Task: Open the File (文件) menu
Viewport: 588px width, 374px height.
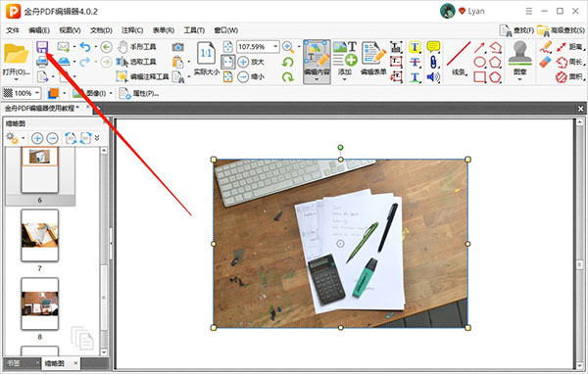Action: pyautogui.click(x=13, y=30)
